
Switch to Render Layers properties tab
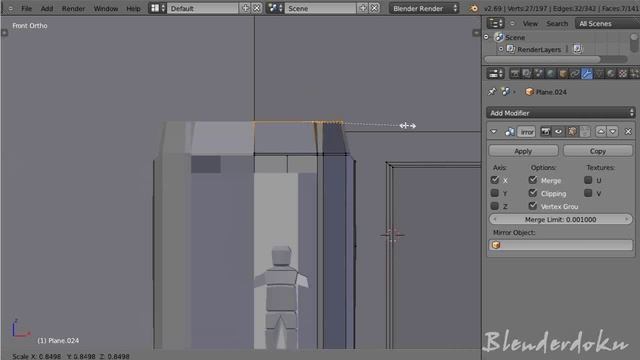click(527, 73)
